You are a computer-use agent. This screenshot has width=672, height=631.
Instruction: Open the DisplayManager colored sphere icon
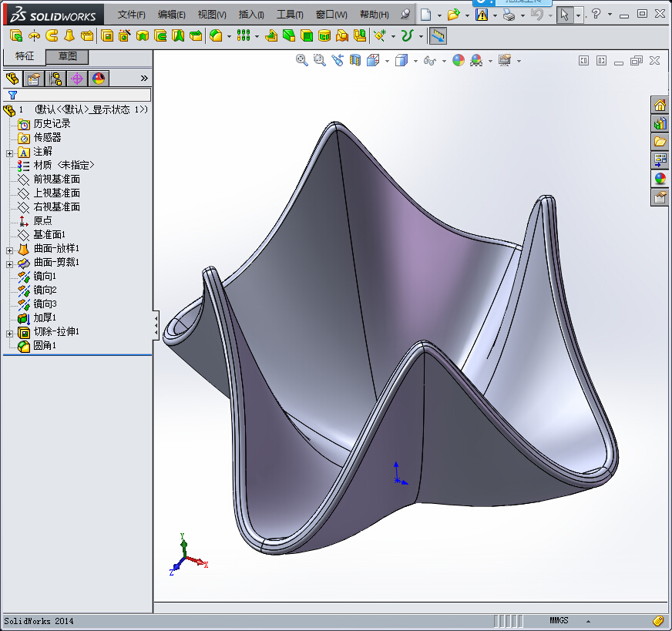pyautogui.click(x=98, y=78)
